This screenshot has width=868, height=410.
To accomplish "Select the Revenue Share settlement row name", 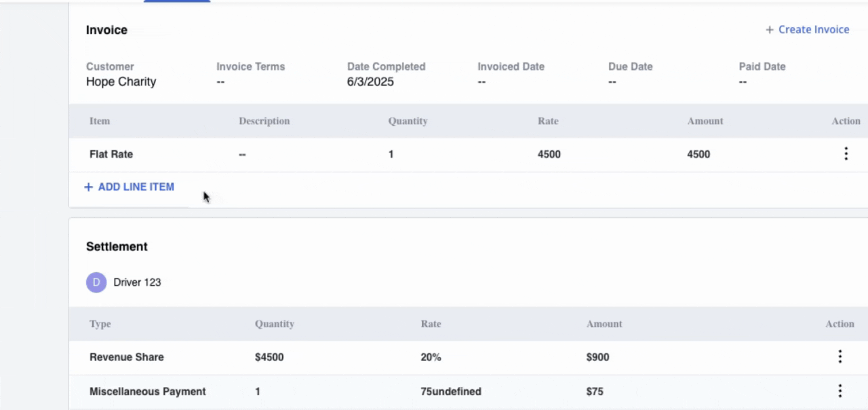I will [x=127, y=357].
